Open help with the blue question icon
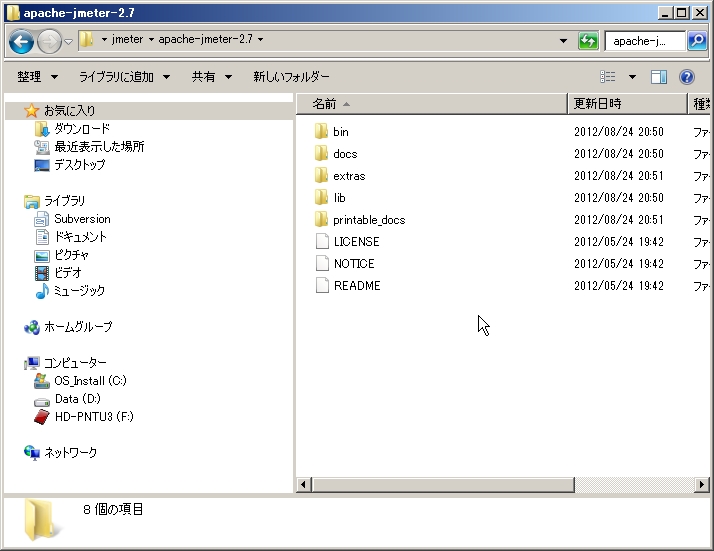The image size is (714, 551). coord(686,77)
